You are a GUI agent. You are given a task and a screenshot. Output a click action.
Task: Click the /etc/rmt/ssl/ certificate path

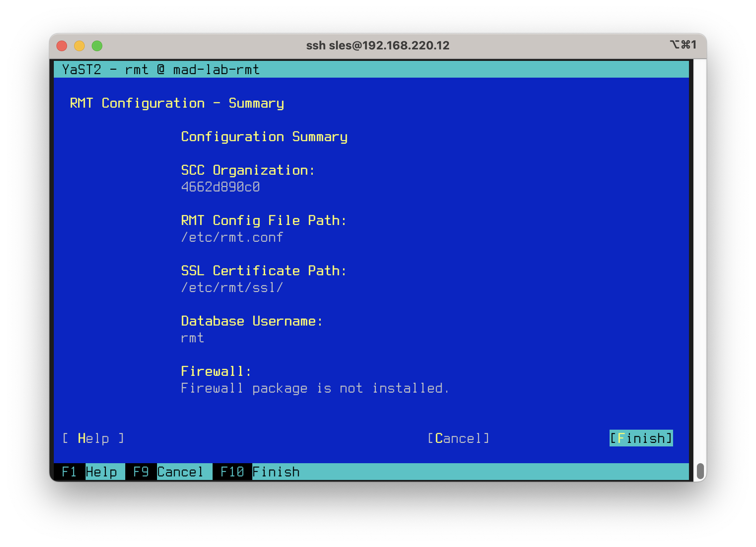click(x=232, y=288)
